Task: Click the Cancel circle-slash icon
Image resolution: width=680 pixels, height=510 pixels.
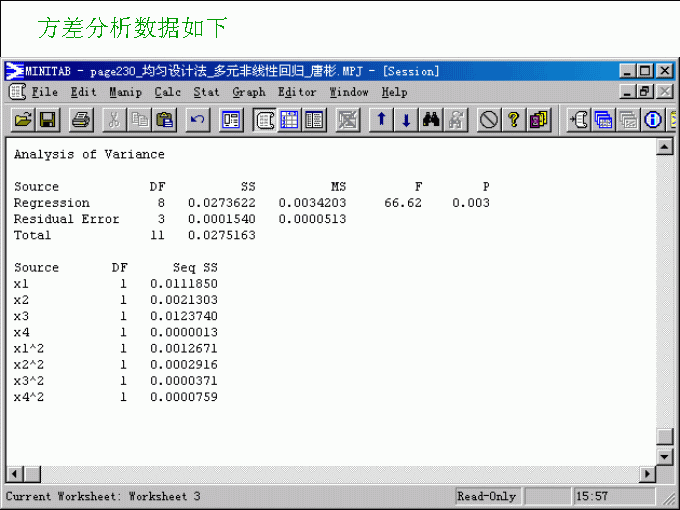Action: coord(488,120)
